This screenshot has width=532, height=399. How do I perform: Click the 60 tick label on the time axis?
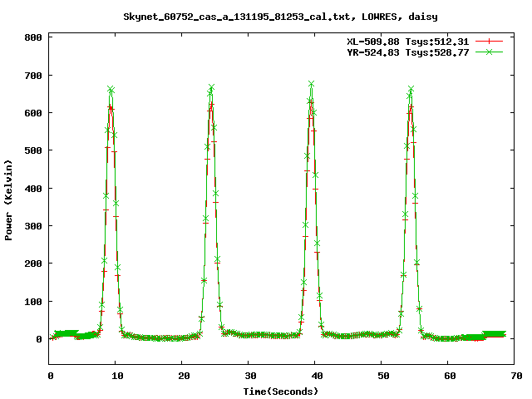point(450,376)
